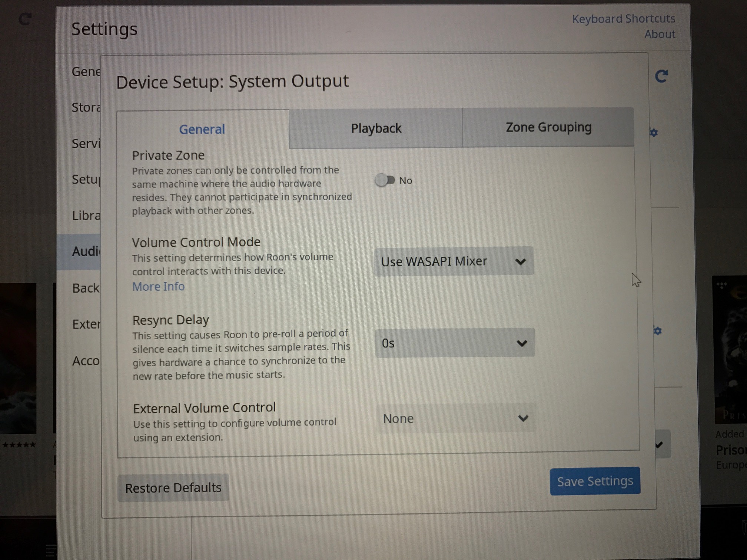747x560 pixels.
Task: Click the refresh icon beside Device Setup
Action: click(x=662, y=76)
